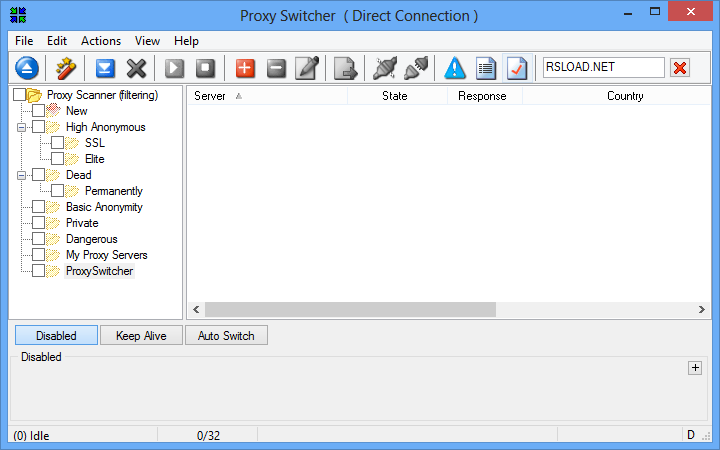Select the New folder in tree

pos(77,111)
